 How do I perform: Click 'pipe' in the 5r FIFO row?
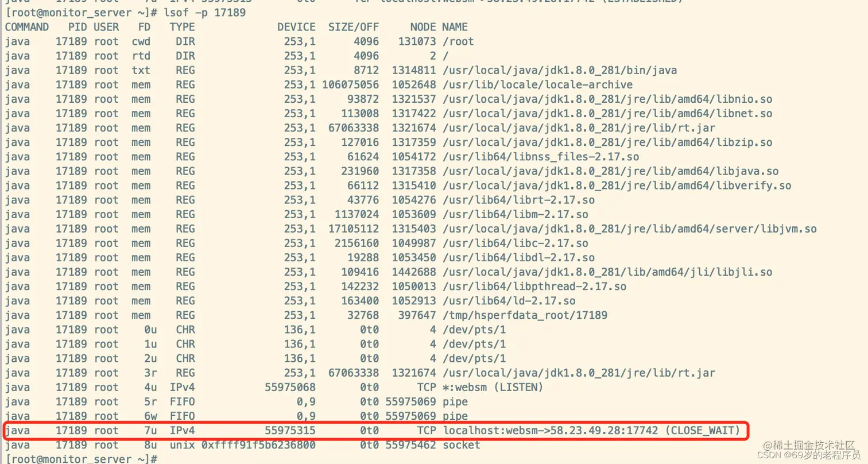(x=455, y=401)
